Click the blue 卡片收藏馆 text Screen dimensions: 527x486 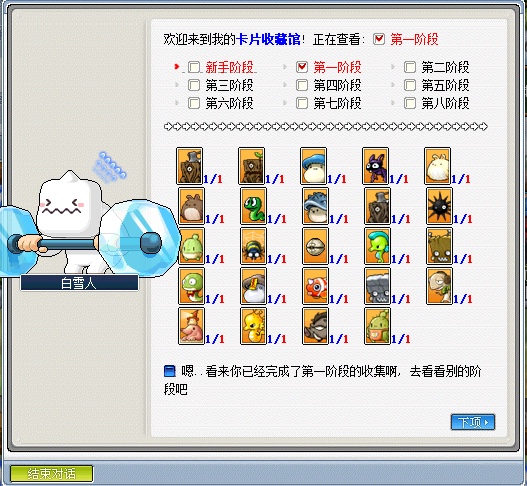click(268, 39)
